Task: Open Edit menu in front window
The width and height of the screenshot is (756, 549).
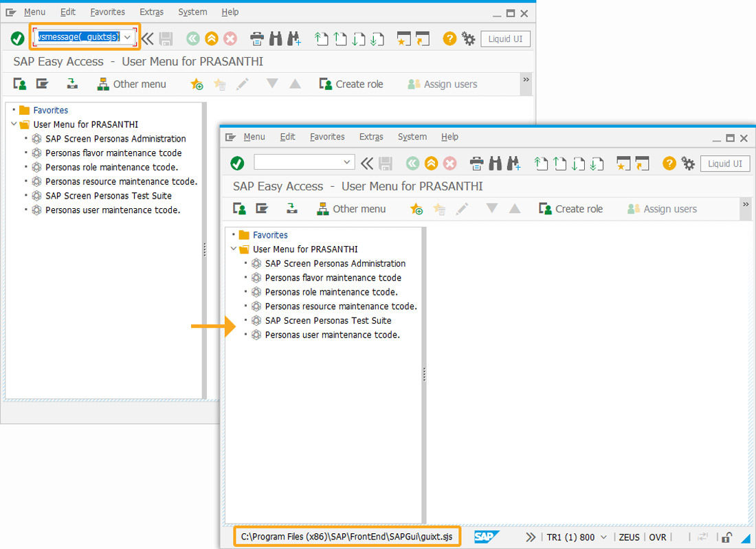Action: (x=287, y=137)
